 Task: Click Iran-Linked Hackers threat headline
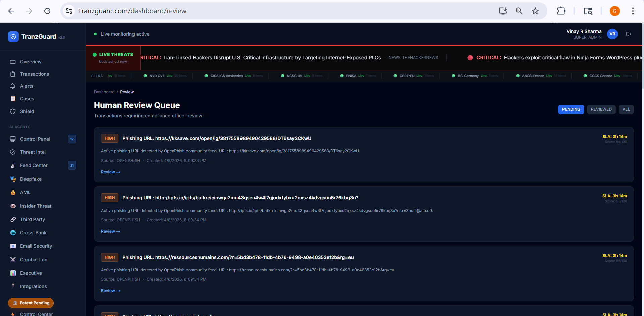[272, 58]
